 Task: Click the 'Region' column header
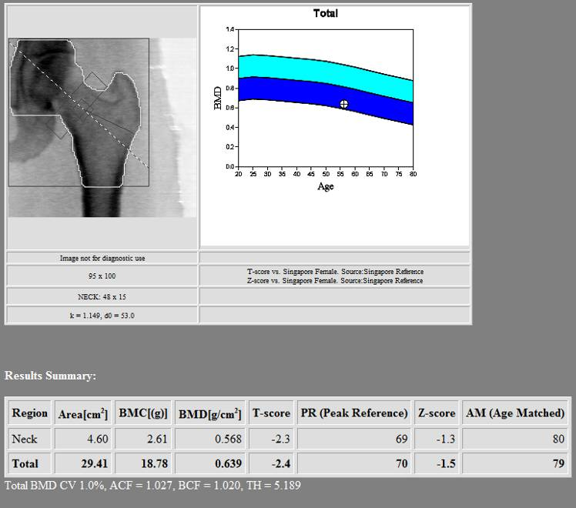[x=30, y=413]
